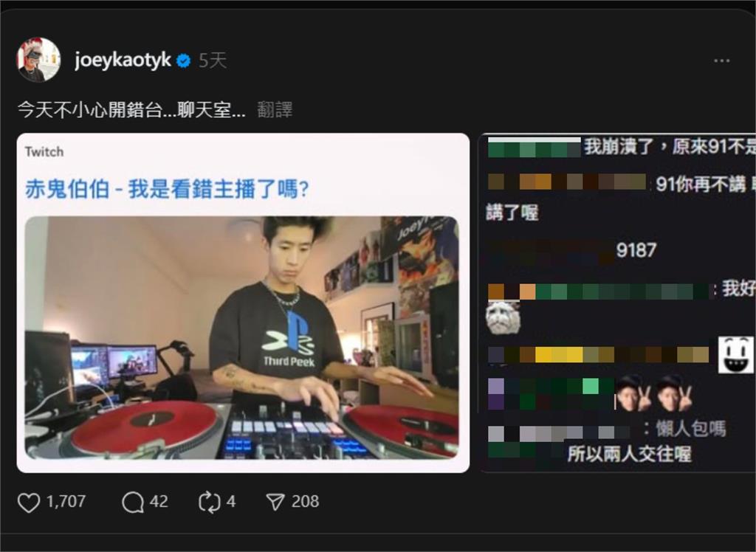Open the chat room screenshot image
Image resolution: width=756 pixels, height=552 pixels.
(x=616, y=303)
